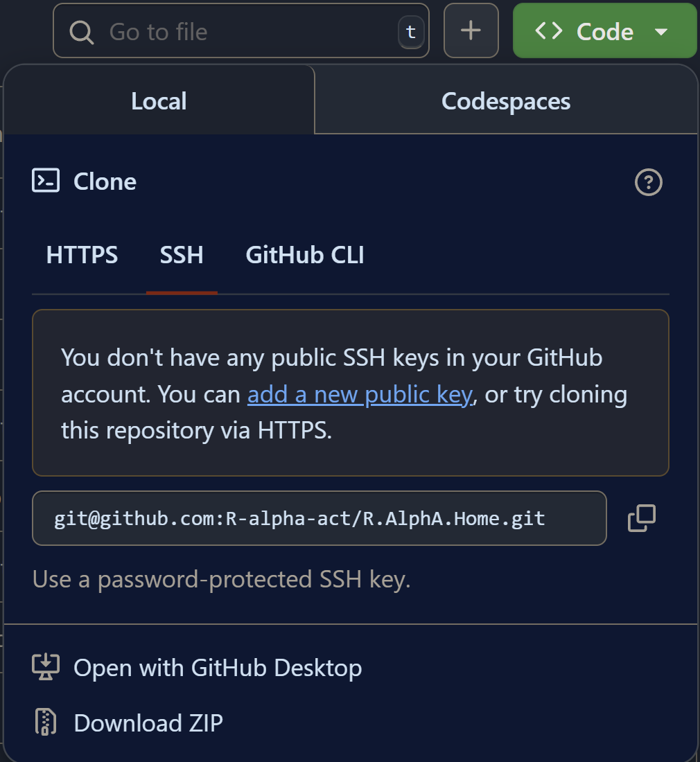Open the clone help question mark icon
700x762 pixels.
649,182
